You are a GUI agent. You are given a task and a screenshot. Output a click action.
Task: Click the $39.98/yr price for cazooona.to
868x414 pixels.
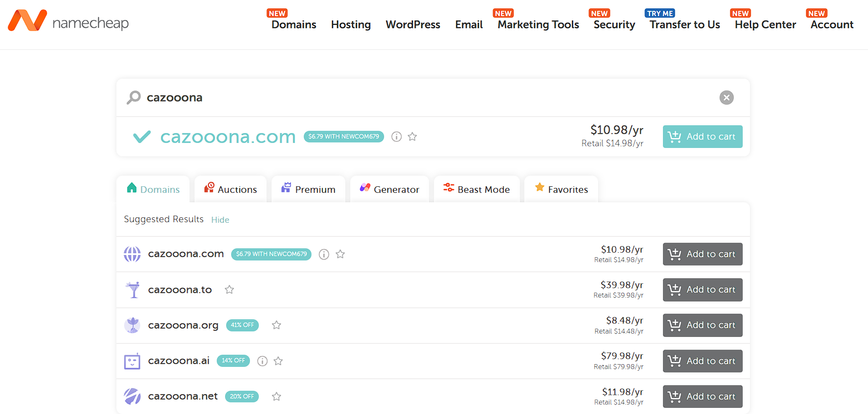click(622, 285)
